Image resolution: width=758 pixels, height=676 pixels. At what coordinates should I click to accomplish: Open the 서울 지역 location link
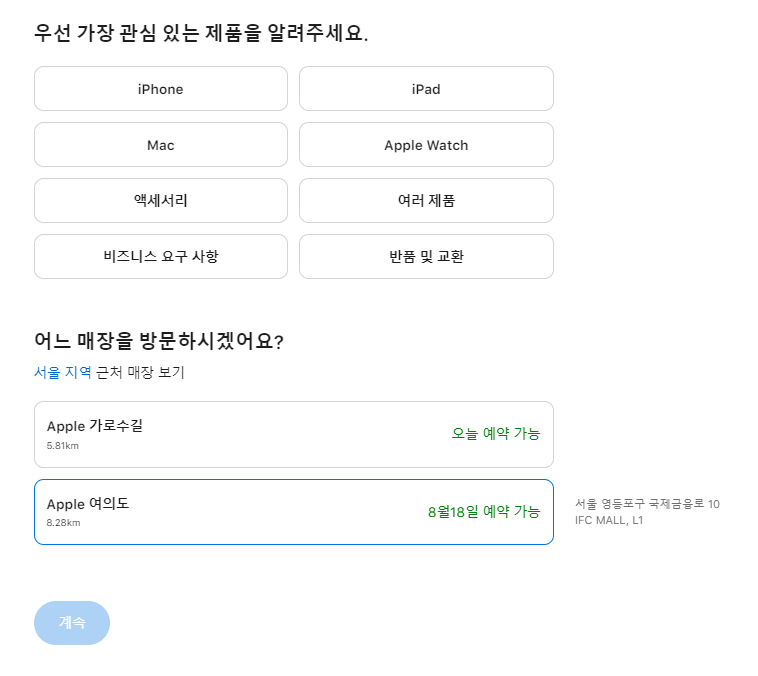point(62,372)
